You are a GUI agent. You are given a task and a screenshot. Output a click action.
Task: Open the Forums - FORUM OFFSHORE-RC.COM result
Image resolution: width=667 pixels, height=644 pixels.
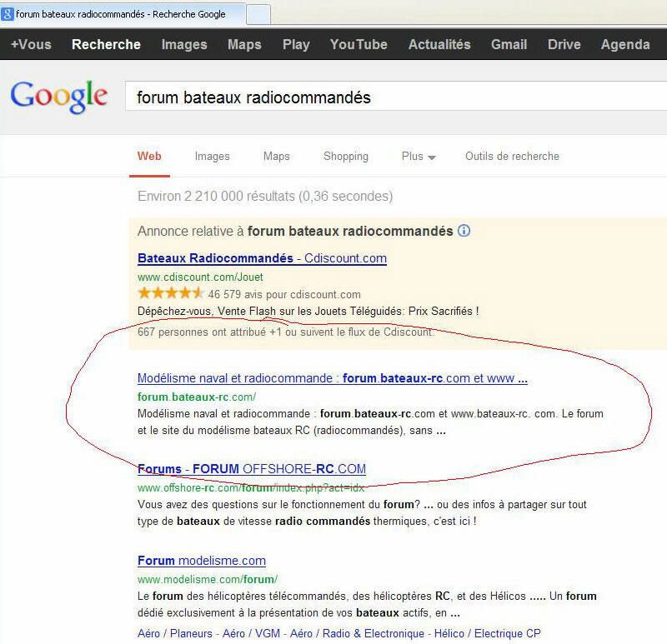pyautogui.click(x=252, y=469)
